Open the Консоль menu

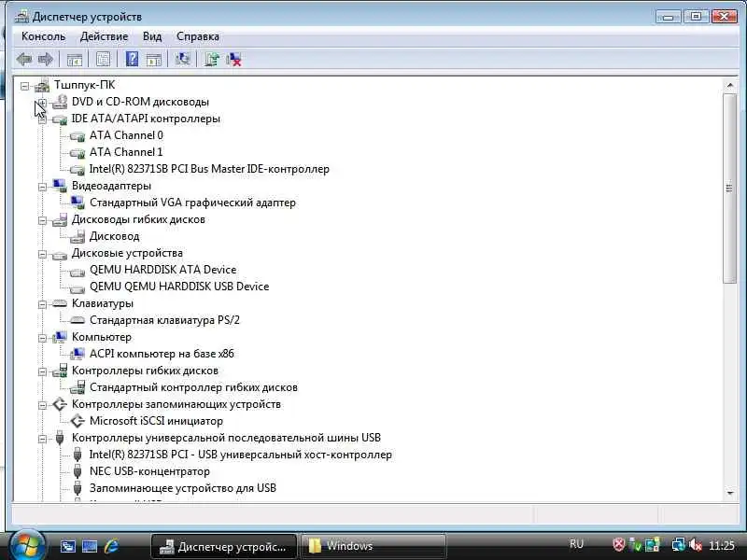tap(43, 36)
